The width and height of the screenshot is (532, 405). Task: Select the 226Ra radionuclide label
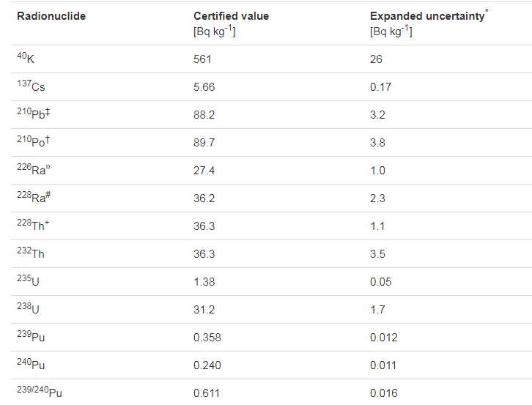34,171
